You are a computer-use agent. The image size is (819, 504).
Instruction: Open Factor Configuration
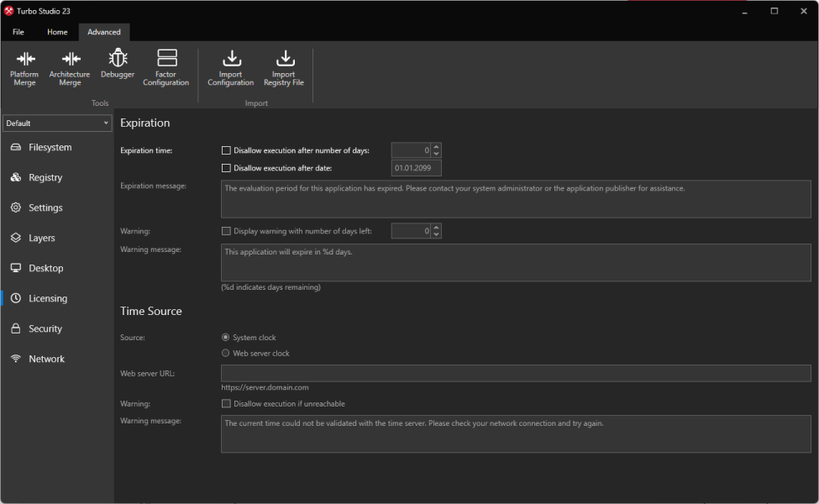point(166,68)
